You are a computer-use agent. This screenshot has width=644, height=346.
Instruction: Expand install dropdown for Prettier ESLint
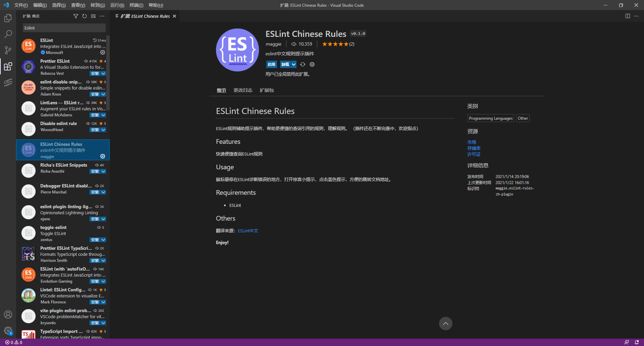point(103,73)
